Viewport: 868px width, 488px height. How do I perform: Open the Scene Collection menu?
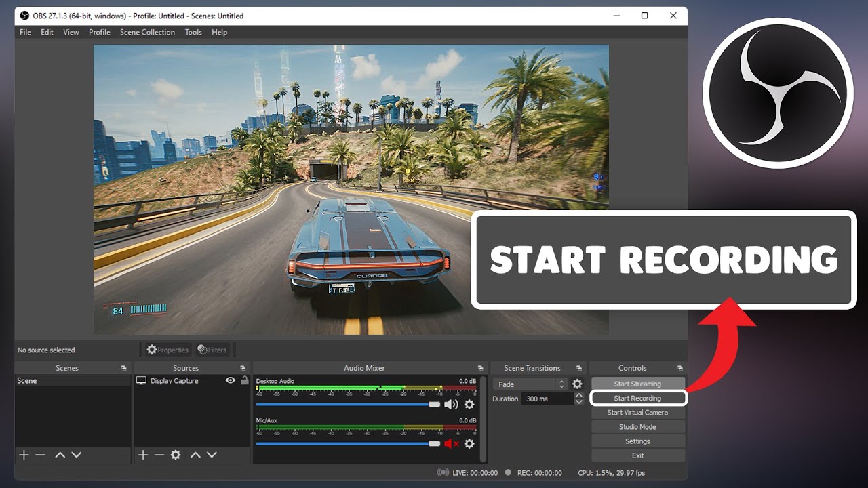[147, 33]
